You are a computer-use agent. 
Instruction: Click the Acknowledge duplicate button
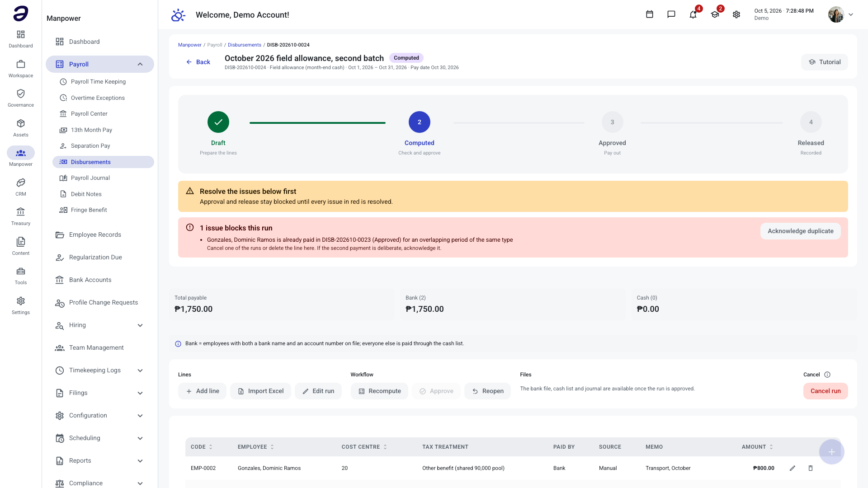pos(800,231)
